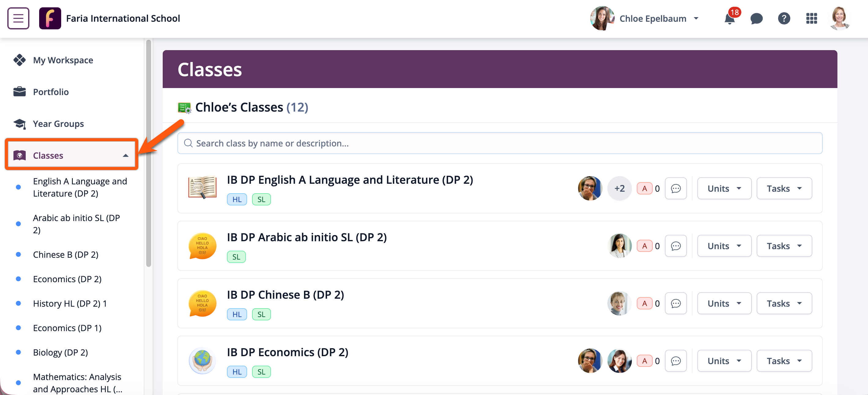Open Portfolio in the sidebar
868x395 pixels.
coord(50,92)
